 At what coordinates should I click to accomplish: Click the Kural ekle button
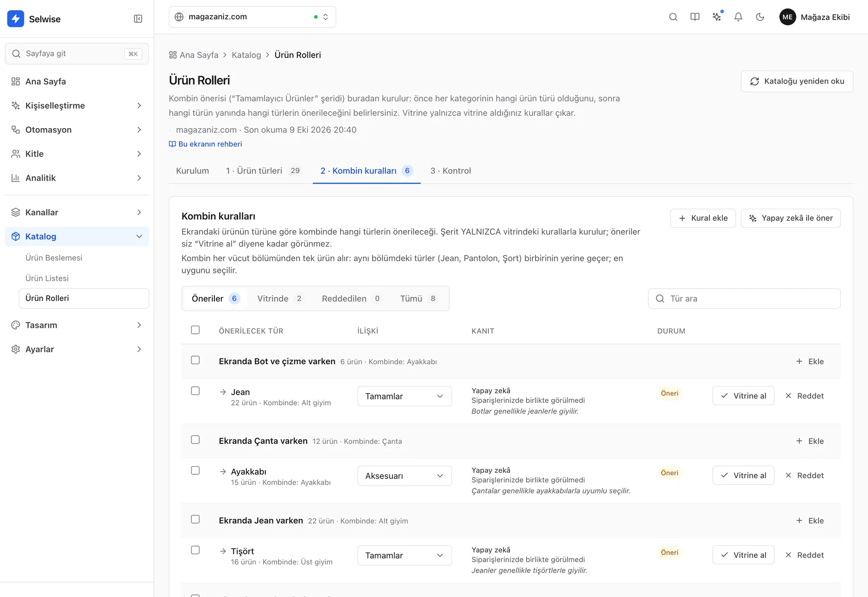[703, 218]
